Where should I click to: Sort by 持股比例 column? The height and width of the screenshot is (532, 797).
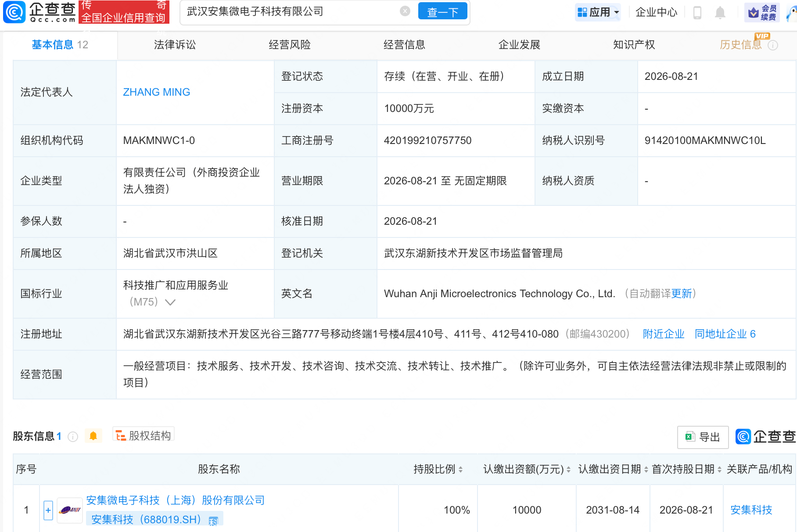(460, 470)
